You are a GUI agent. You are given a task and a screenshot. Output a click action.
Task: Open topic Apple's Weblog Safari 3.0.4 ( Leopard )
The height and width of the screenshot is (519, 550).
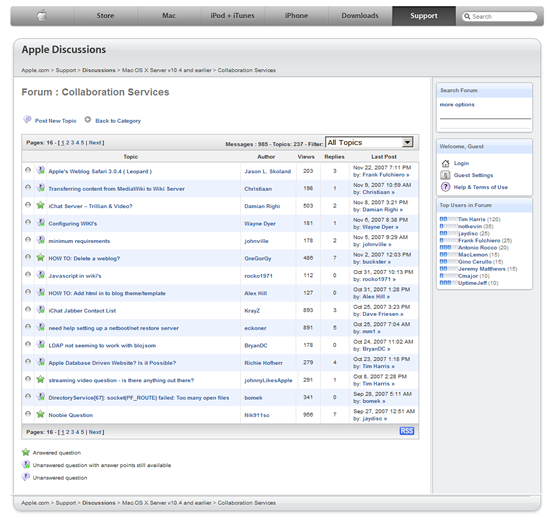pyautogui.click(x=100, y=171)
